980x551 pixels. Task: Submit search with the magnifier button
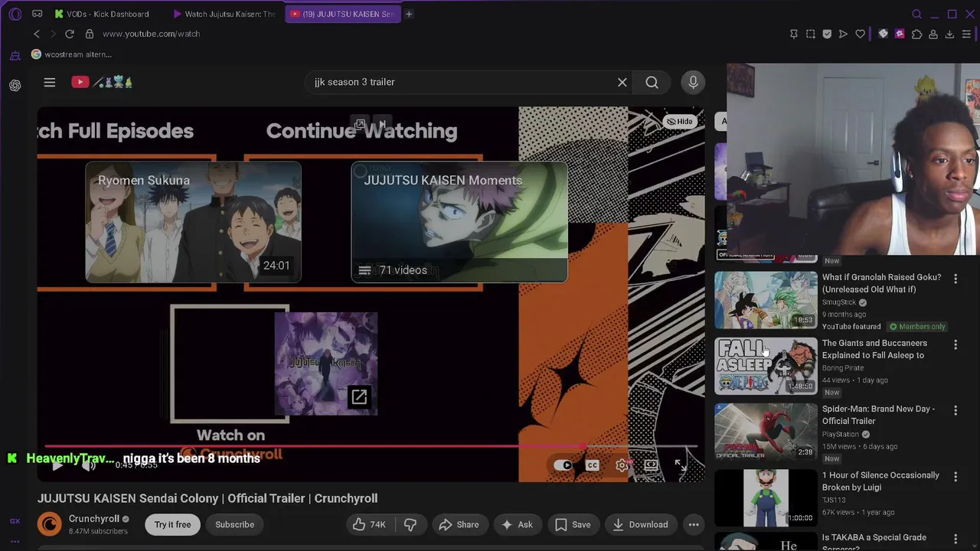(x=652, y=82)
